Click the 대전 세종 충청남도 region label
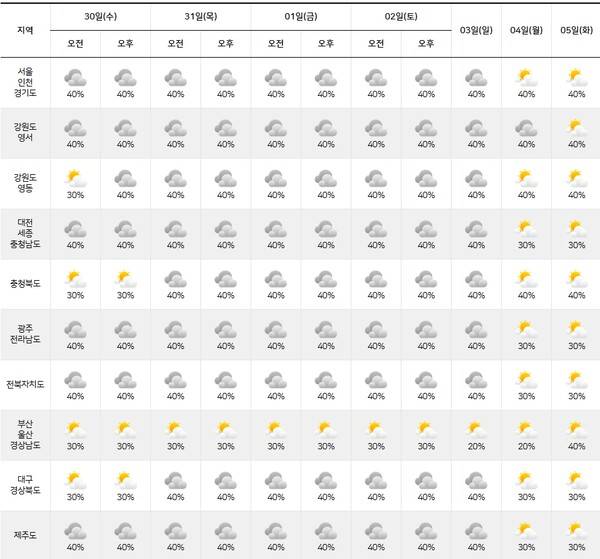Viewport: 600px width, 559px height. click(25, 233)
